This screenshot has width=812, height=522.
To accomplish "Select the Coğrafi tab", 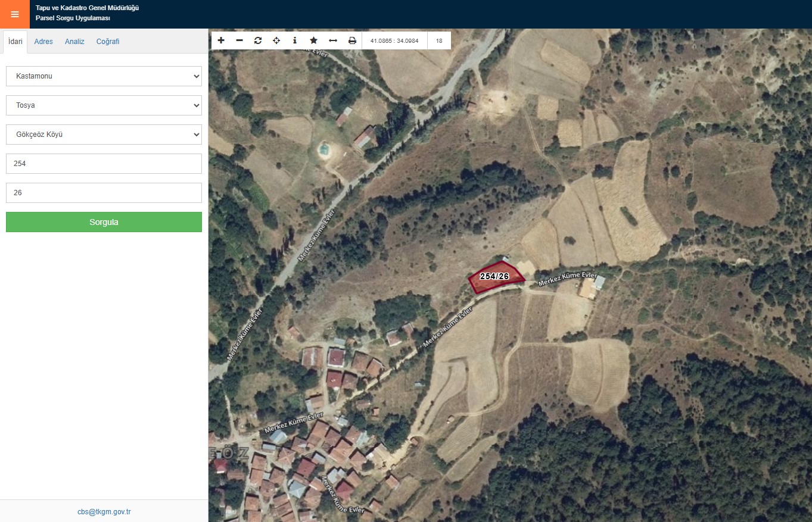I will click(x=108, y=42).
